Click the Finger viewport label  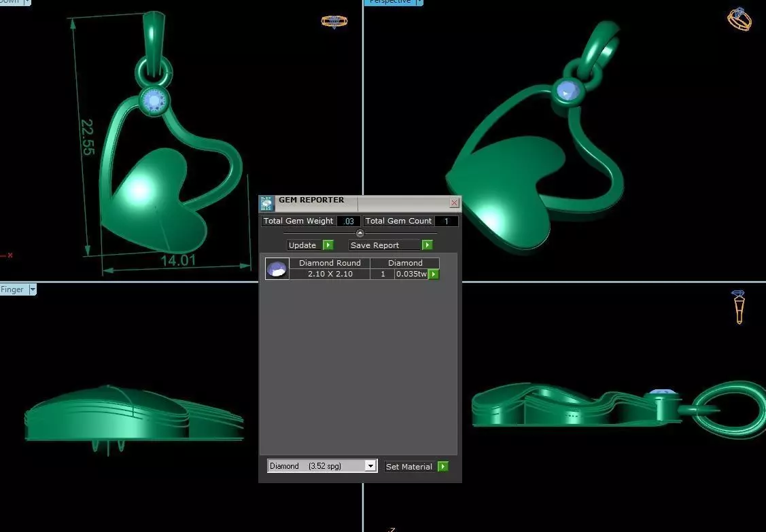12,289
